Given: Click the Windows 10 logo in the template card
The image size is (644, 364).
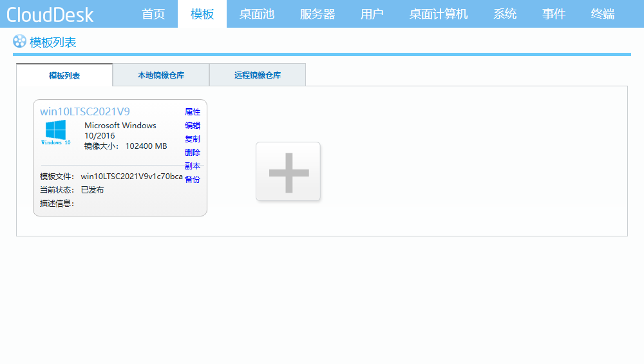Looking at the screenshot, I should tap(56, 132).
